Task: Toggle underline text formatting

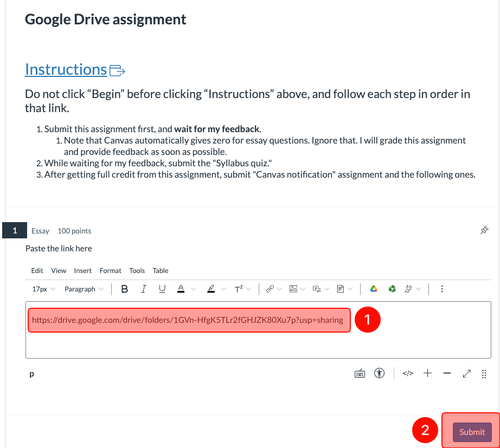Action: [162, 289]
